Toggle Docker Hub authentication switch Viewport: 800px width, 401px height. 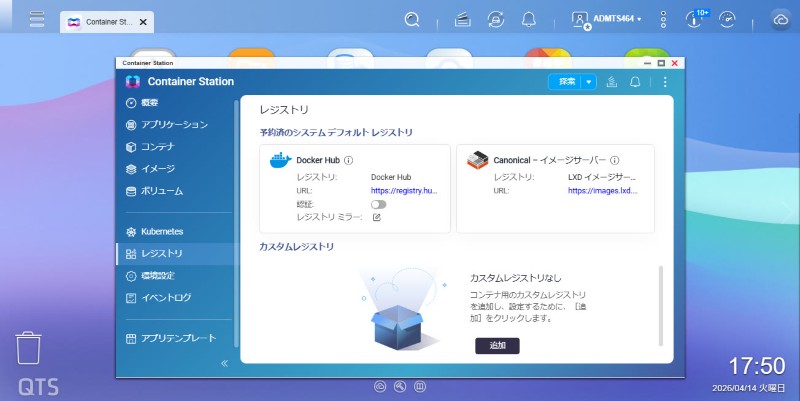[x=378, y=204]
